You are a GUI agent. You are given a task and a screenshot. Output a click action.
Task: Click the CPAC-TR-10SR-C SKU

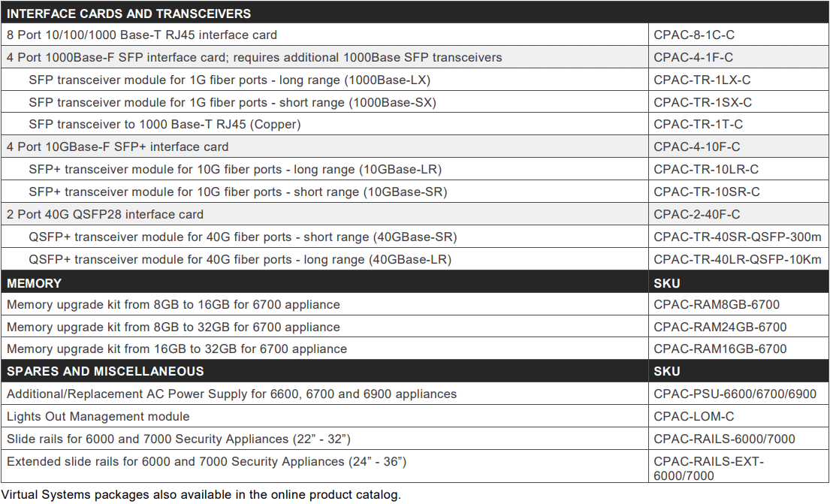click(x=706, y=192)
